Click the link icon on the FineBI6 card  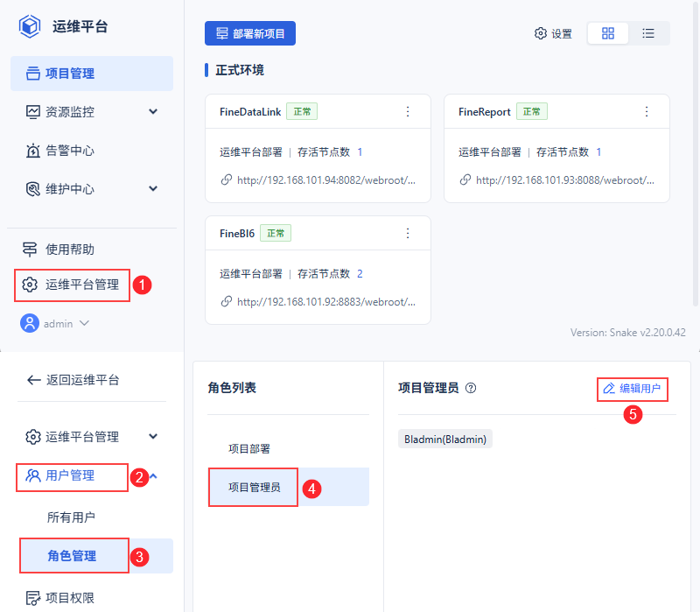pos(227,301)
